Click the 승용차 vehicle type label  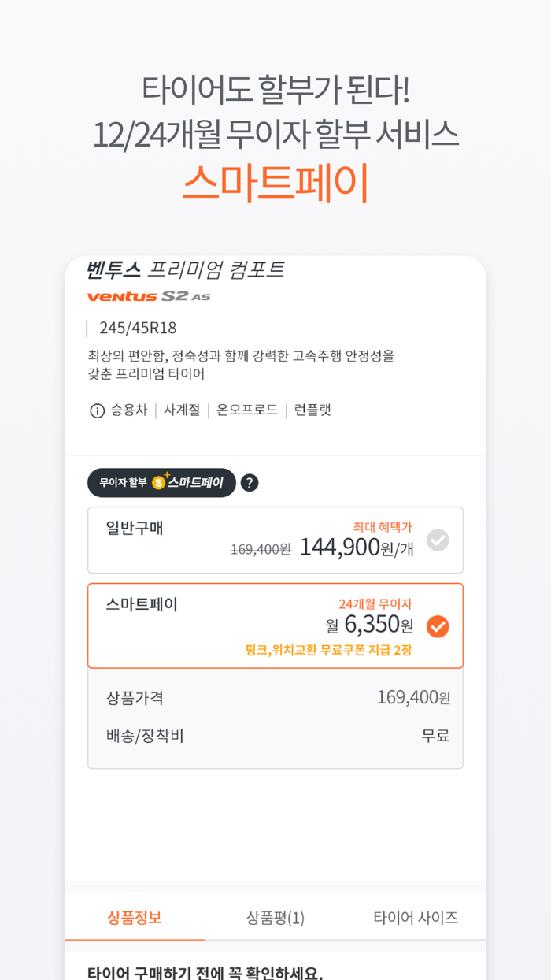(120, 410)
